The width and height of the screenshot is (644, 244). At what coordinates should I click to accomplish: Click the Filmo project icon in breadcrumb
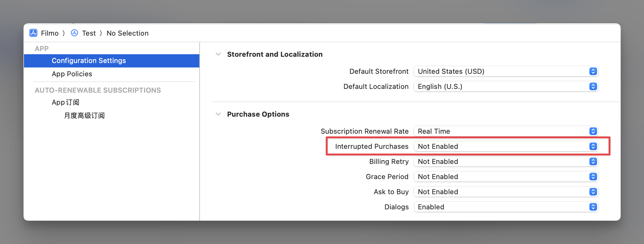click(x=33, y=33)
